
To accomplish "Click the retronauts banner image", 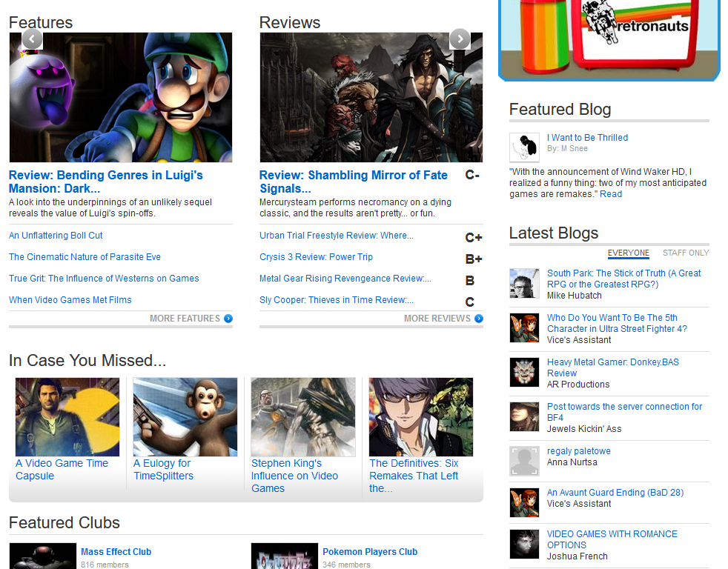I will click(x=609, y=39).
